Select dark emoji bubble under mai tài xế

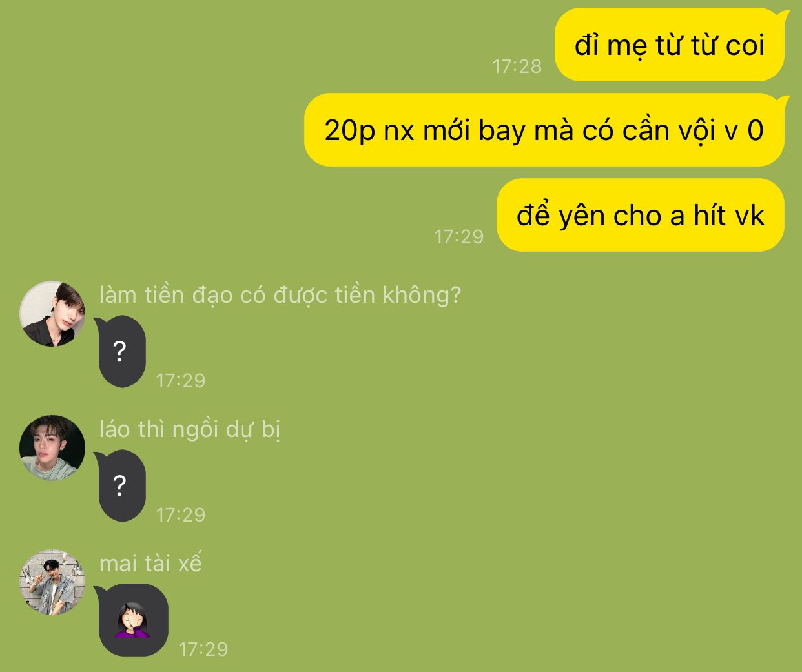[x=132, y=620]
